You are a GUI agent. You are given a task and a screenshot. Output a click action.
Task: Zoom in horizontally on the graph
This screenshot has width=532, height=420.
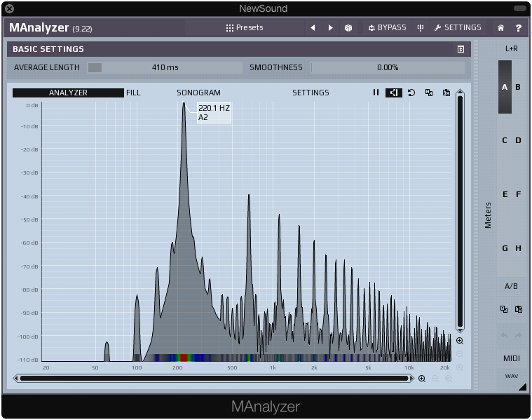[x=422, y=379]
